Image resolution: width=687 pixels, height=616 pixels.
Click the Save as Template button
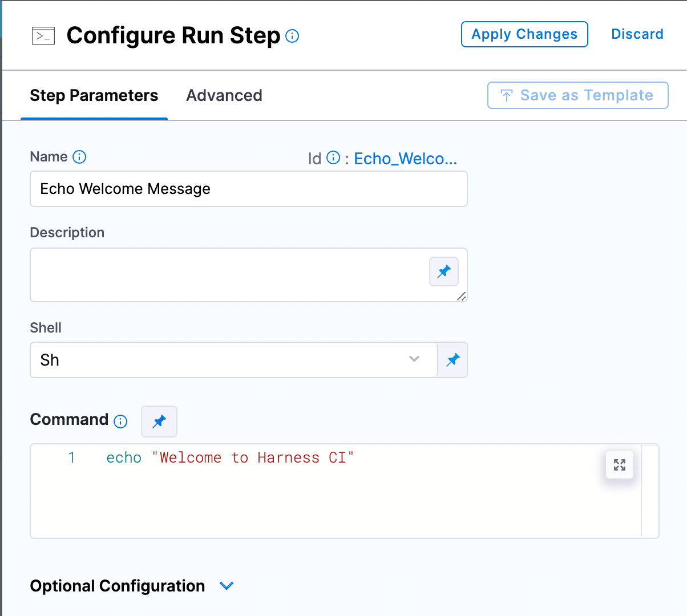pos(577,95)
